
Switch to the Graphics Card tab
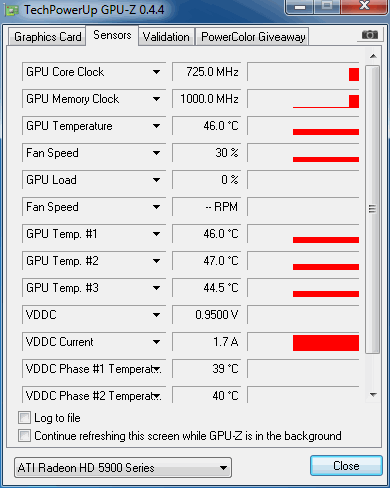[47, 37]
